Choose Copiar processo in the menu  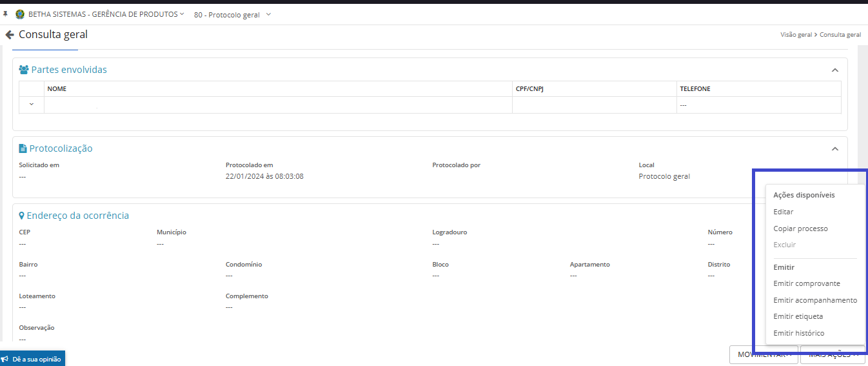[800, 229]
